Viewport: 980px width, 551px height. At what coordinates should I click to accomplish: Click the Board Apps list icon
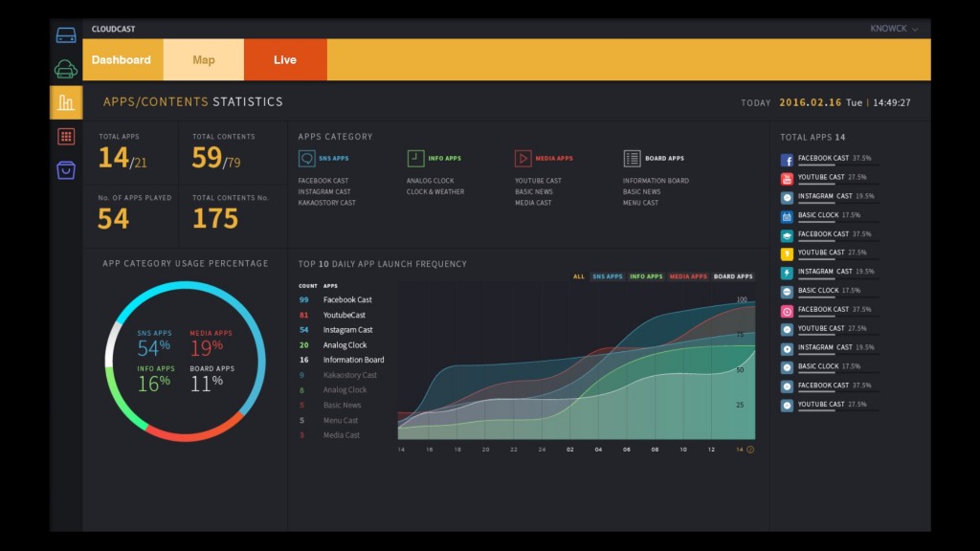point(632,159)
